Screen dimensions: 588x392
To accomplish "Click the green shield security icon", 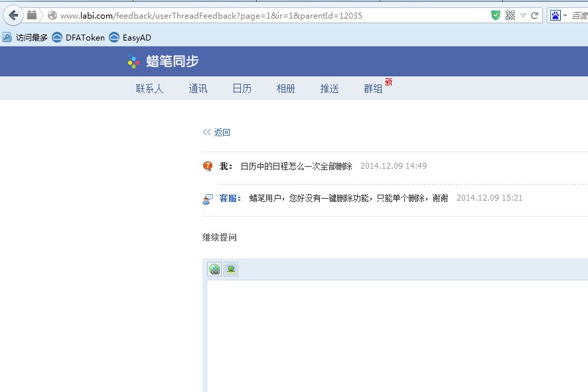I will pos(495,15).
